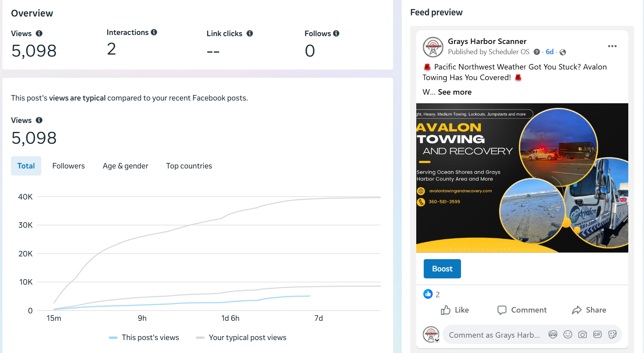Screen dimensions: 644x353
Task: Click the info icon next to Views in Overview
Action: pyautogui.click(x=39, y=33)
